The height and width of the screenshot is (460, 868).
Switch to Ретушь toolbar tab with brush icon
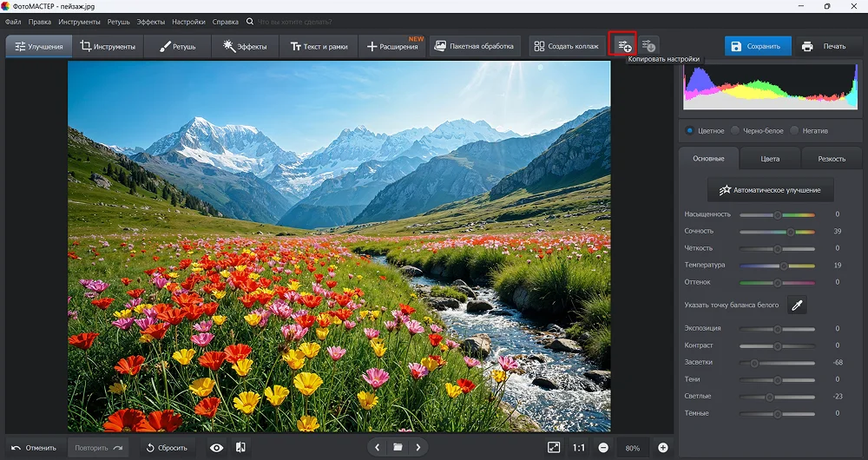[178, 47]
